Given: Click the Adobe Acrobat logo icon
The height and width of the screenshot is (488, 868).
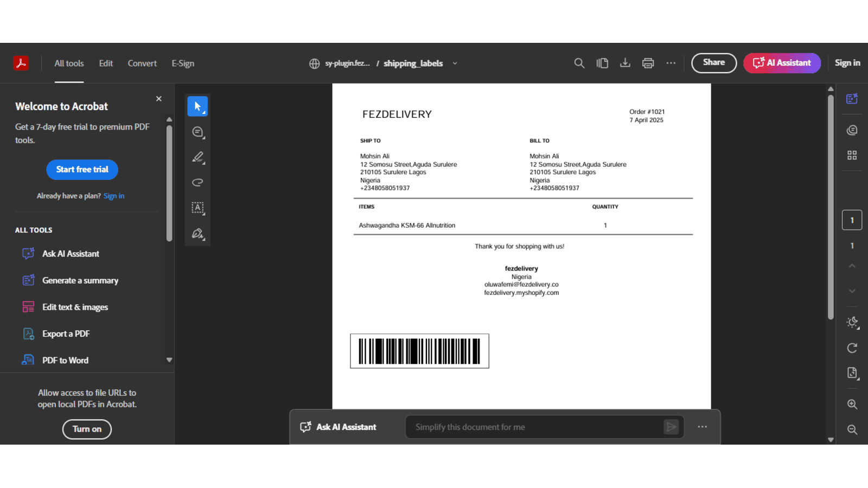Looking at the screenshot, I should click(x=21, y=63).
